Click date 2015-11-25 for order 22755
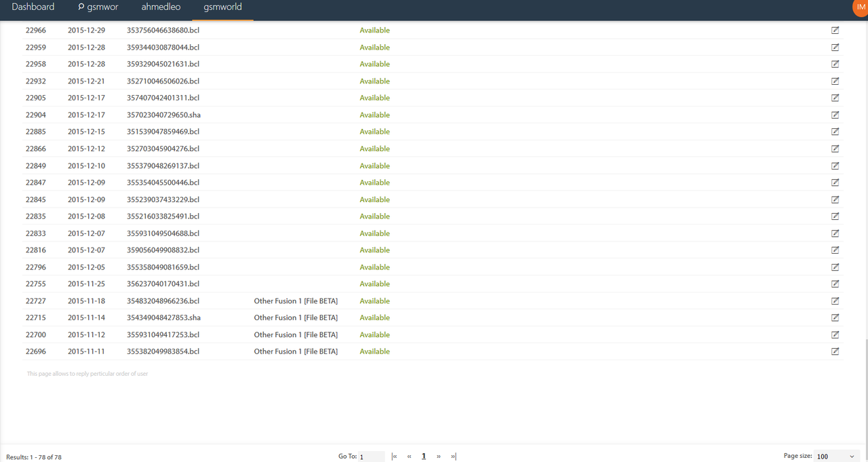 click(x=86, y=284)
